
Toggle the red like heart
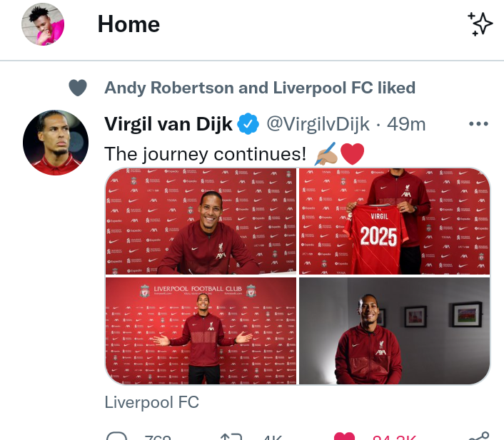coord(344,436)
